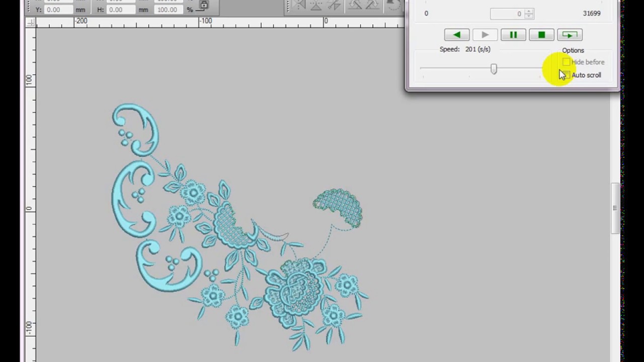Image resolution: width=644 pixels, height=362 pixels.
Task: Tick the Hide before checkbox
Action: point(567,62)
